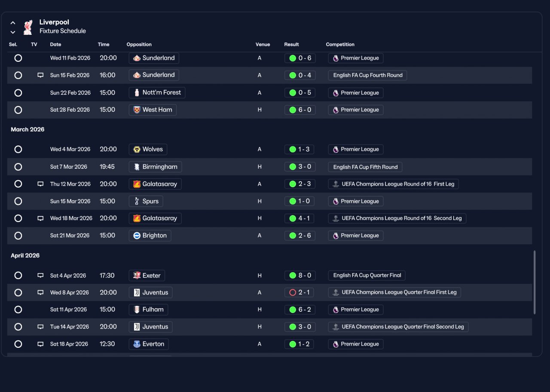This screenshot has width=550, height=392.
Task: Click Champions League logo on Quarter Final Second Leg
Action: tap(336, 327)
